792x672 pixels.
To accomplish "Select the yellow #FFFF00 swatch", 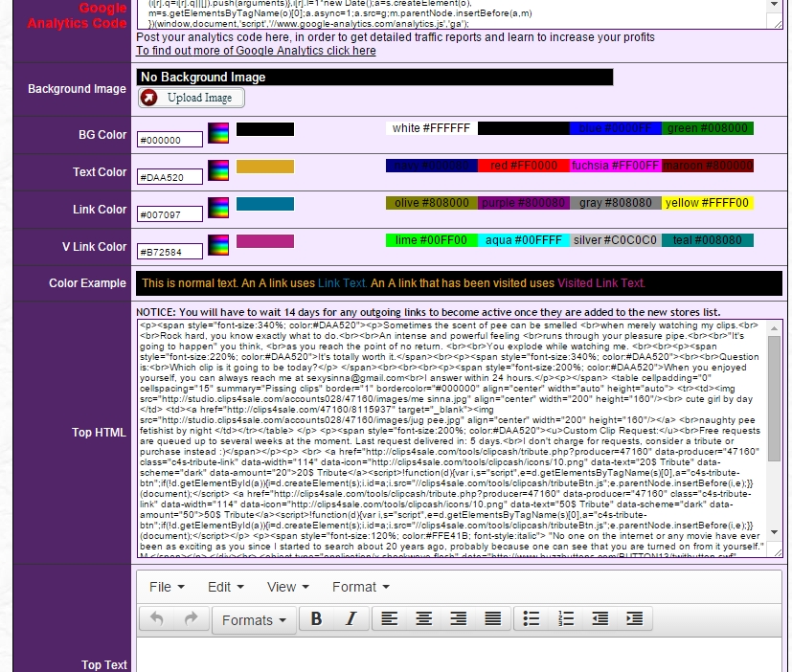I will click(707, 203).
